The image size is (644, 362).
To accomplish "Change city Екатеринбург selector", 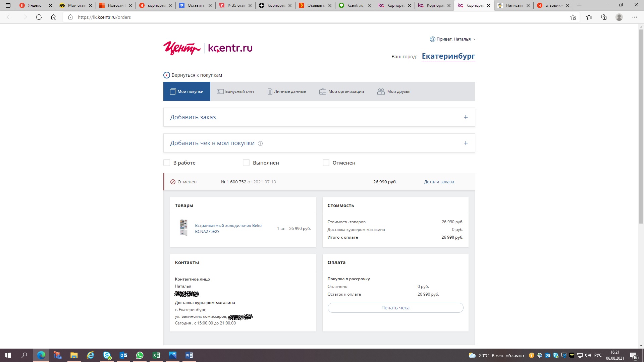I will 448,56.
